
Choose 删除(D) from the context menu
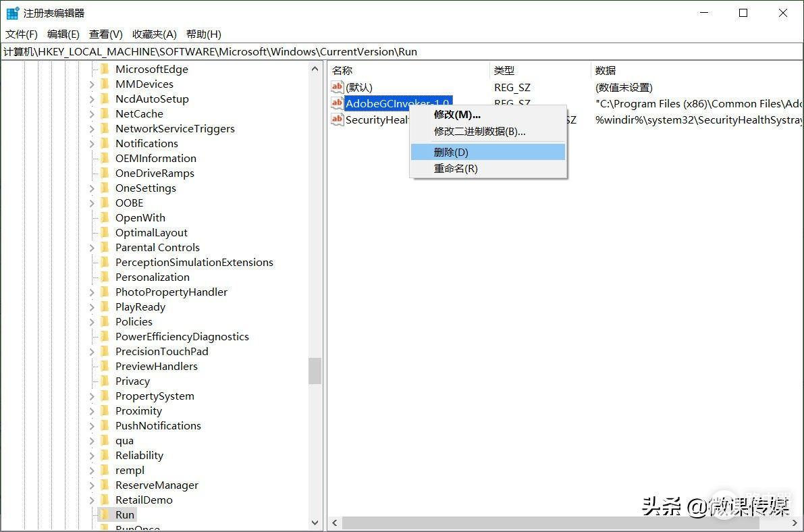point(451,153)
